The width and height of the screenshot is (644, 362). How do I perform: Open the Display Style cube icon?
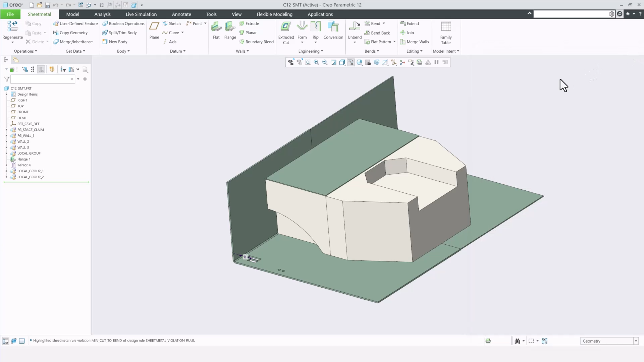click(342, 62)
